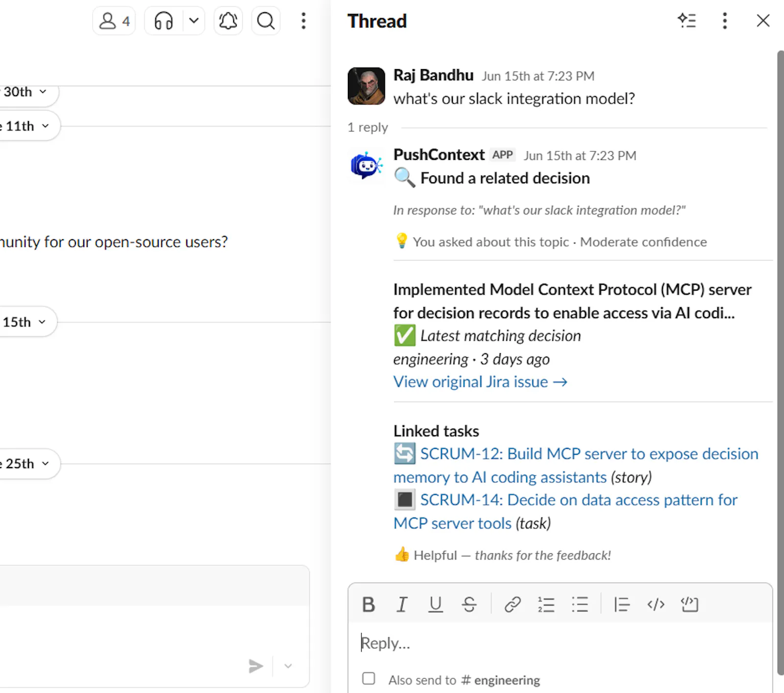Click 'Implemented Model Context Protocol' decision title
The height and width of the screenshot is (693, 784).
pos(572,301)
